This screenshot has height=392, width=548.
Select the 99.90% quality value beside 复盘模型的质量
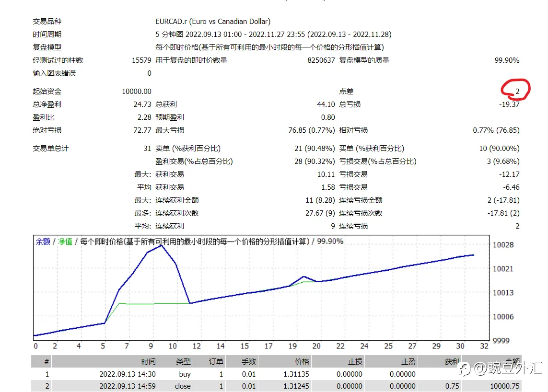click(507, 60)
